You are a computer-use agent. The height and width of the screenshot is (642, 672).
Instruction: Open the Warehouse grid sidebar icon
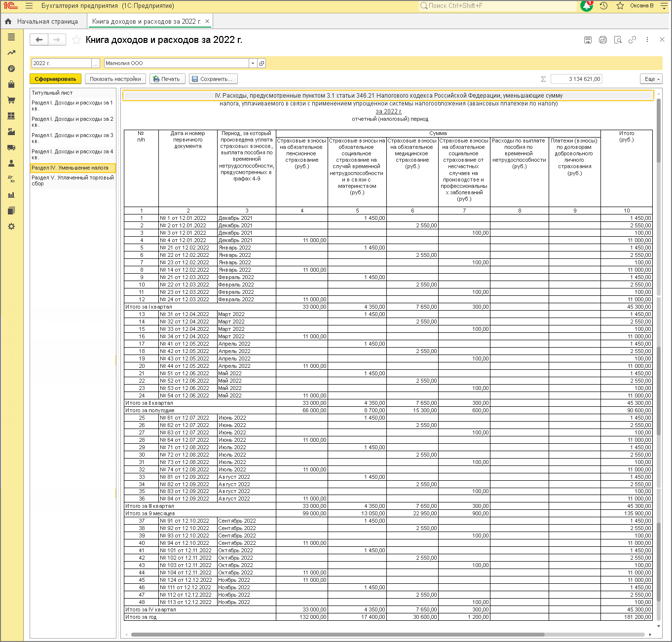click(11, 116)
